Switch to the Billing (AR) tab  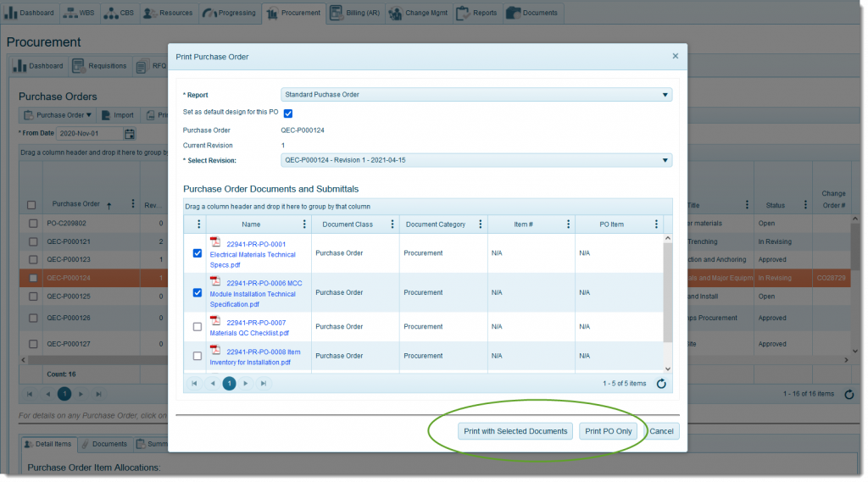click(355, 13)
